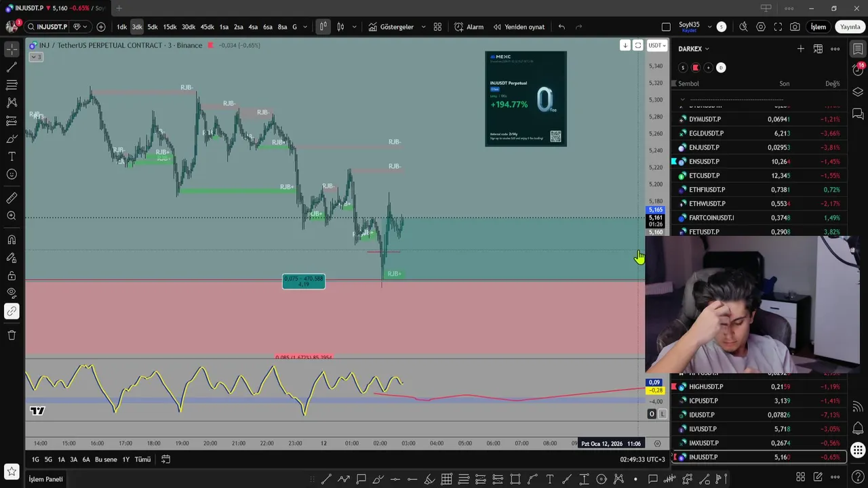This screenshot has height=488, width=868.
Task: Open watchlist advanced view table icon
Action: (x=818, y=49)
